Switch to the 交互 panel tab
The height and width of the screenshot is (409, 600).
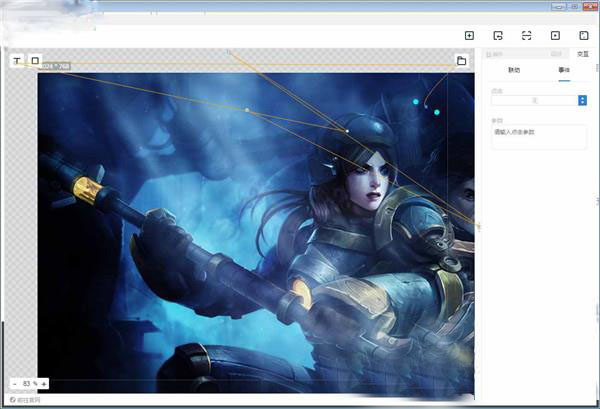click(x=582, y=54)
